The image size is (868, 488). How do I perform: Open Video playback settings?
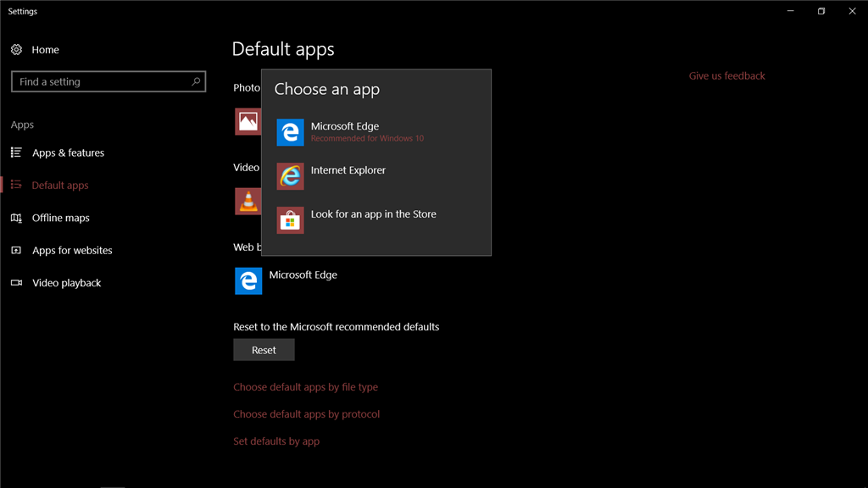pyautogui.click(x=66, y=283)
